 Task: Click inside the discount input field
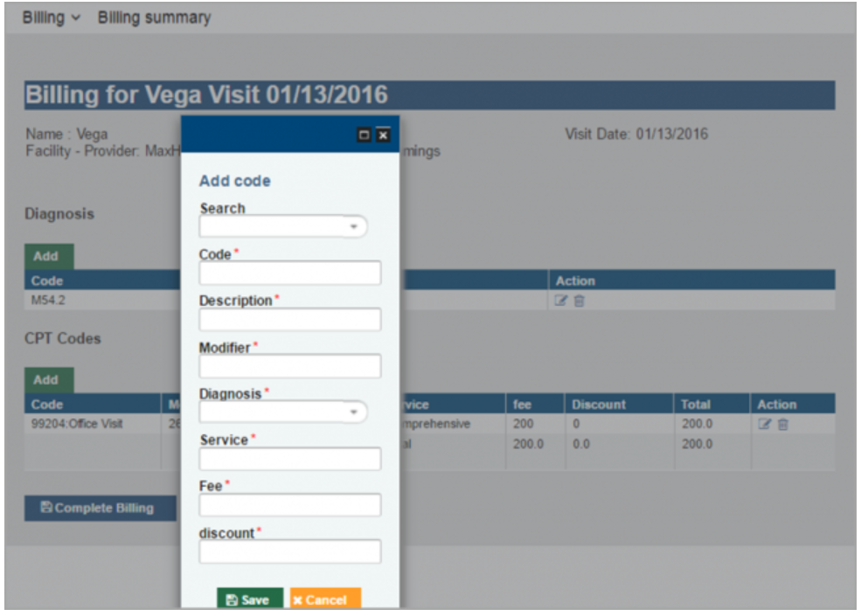288,550
